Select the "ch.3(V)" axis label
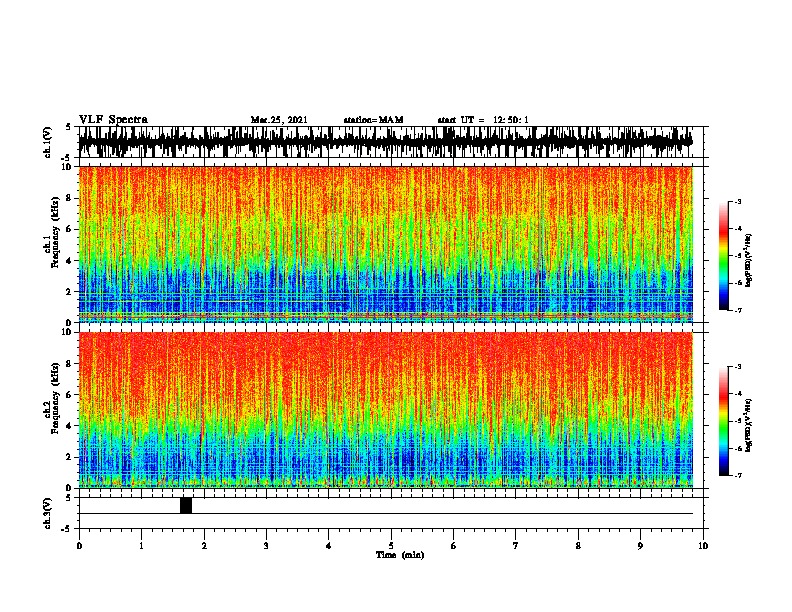The image size is (792, 612). point(48,513)
